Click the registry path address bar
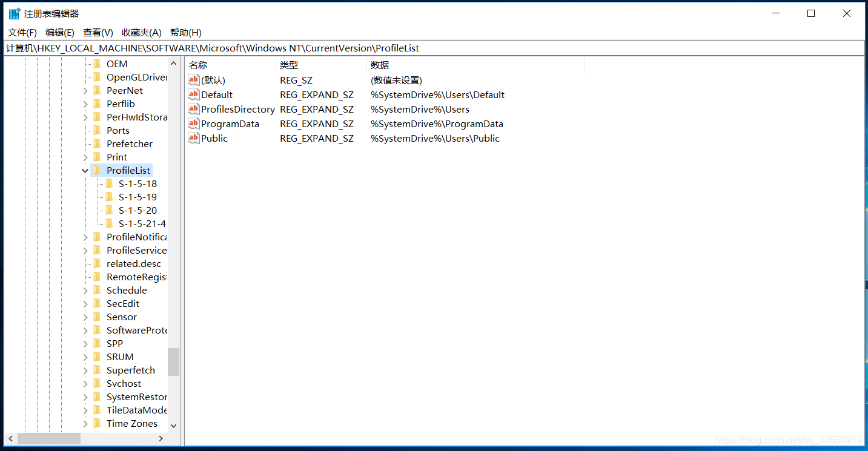868x451 pixels. pyautogui.click(x=434, y=48)
